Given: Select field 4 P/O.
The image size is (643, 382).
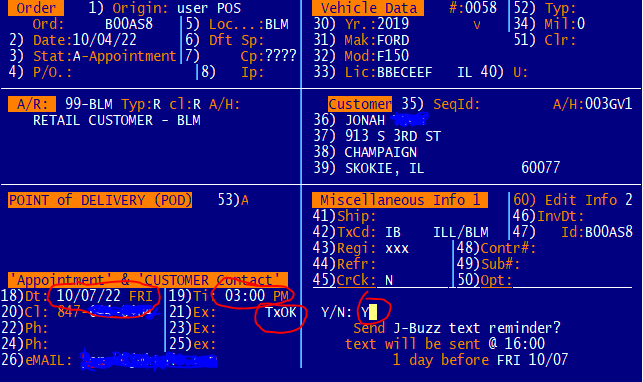Looking at the screenshot, I should coord(40,72).
